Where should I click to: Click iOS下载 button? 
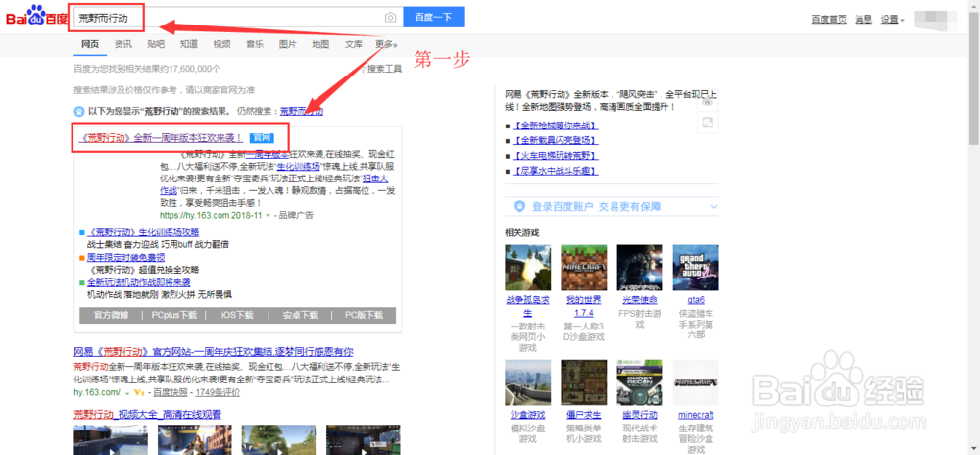[237, 315]
